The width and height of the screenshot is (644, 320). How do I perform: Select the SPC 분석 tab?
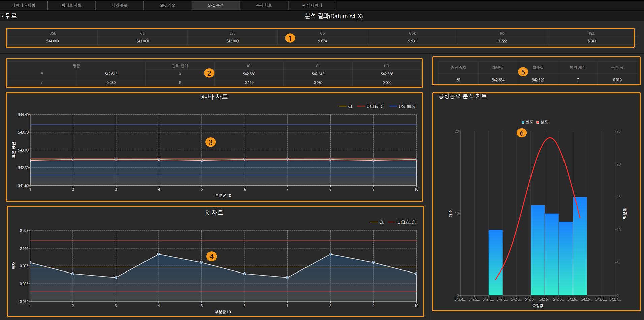(216, 5)
